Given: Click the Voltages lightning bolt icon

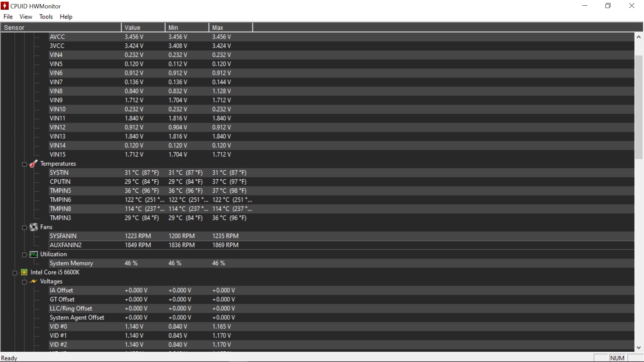Looking at the screenshot, I should (x=34, y=281).
